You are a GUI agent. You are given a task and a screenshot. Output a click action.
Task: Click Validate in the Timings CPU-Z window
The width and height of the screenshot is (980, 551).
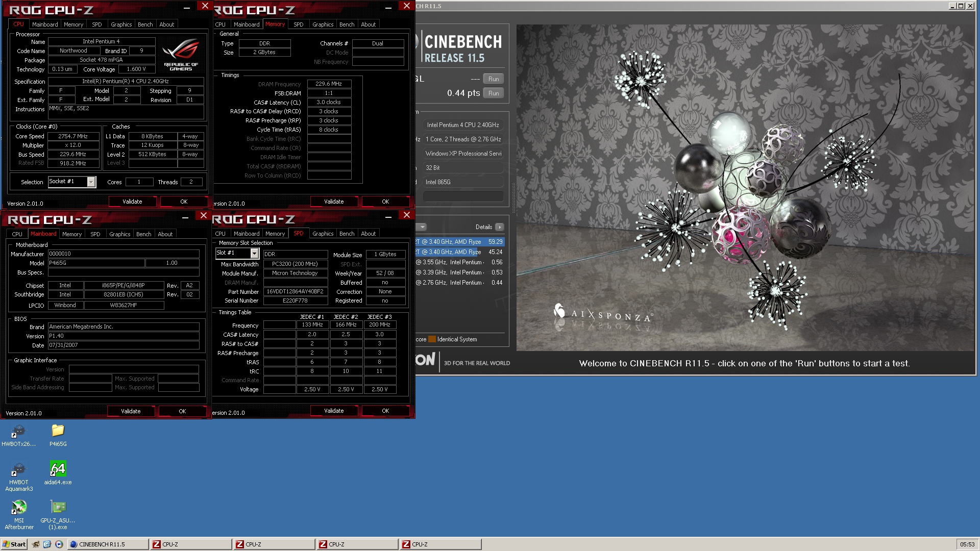[x=334, y=202]
